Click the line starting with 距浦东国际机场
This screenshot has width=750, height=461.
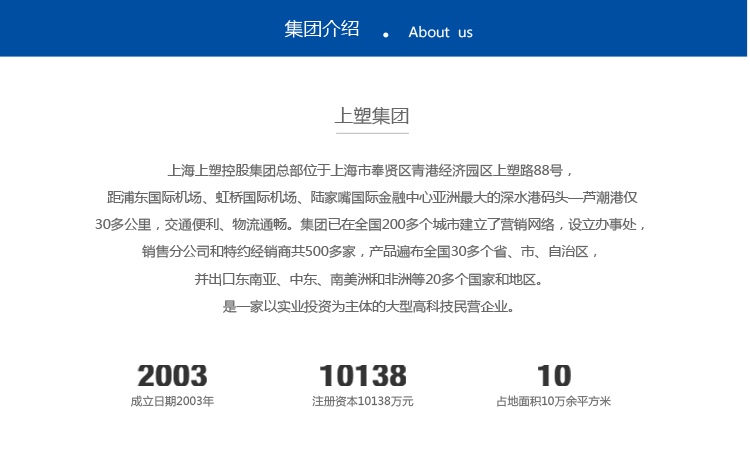point(372,198)
